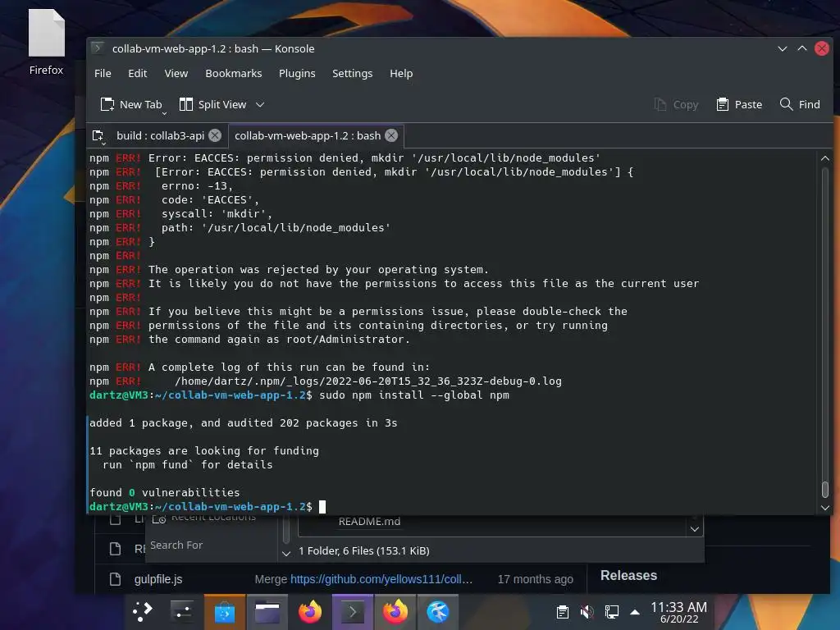Click the Copy toolbar button

677,104
